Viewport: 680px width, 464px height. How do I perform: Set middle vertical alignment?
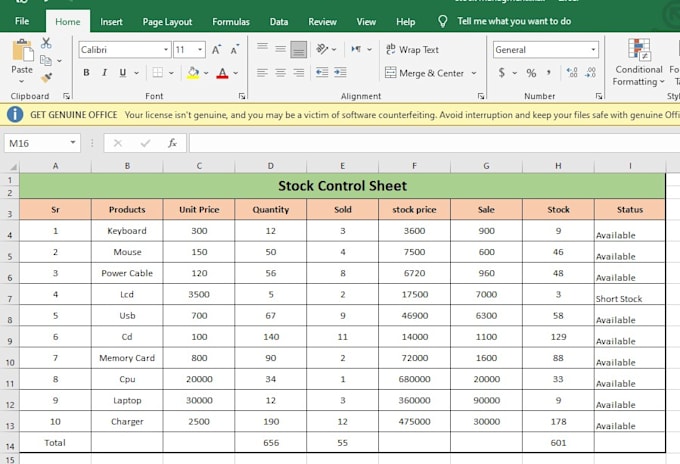tap(281, 49)
